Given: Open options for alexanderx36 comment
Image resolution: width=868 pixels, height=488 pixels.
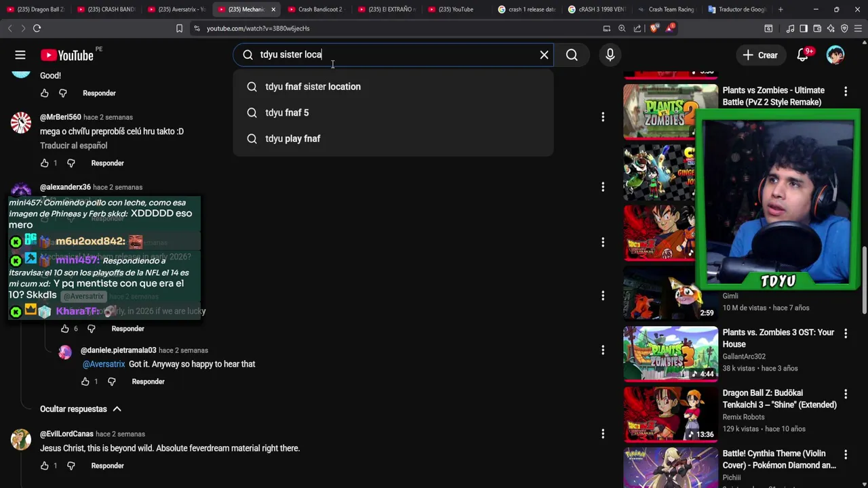Looking at the screenshot, I should [603, 187].
